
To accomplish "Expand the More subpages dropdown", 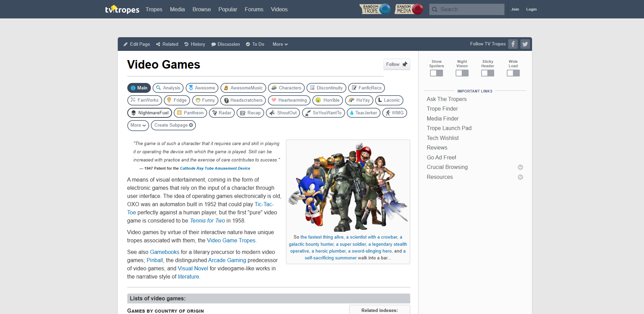I will point(138,125).
